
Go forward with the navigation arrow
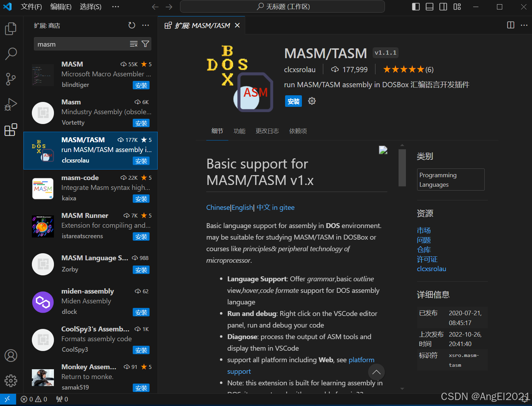pos(169,7)
